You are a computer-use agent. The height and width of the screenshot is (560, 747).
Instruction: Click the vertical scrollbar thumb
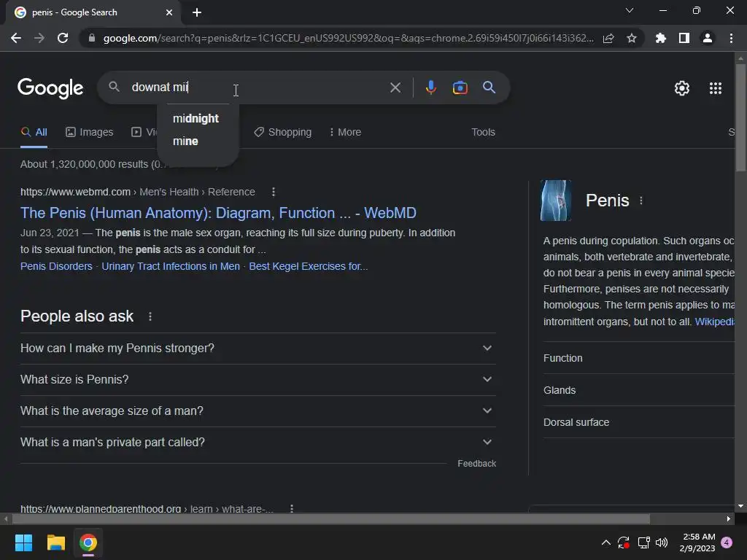click(x=740, y=117)
